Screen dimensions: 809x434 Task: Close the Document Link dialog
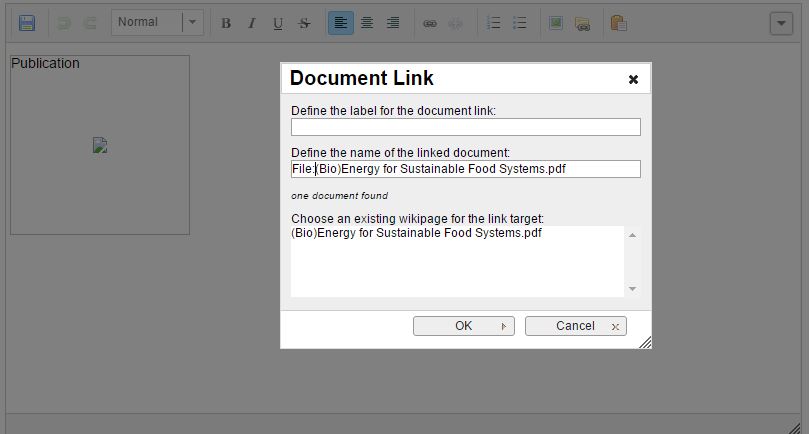pyautogui.click(x=633, y=79)
